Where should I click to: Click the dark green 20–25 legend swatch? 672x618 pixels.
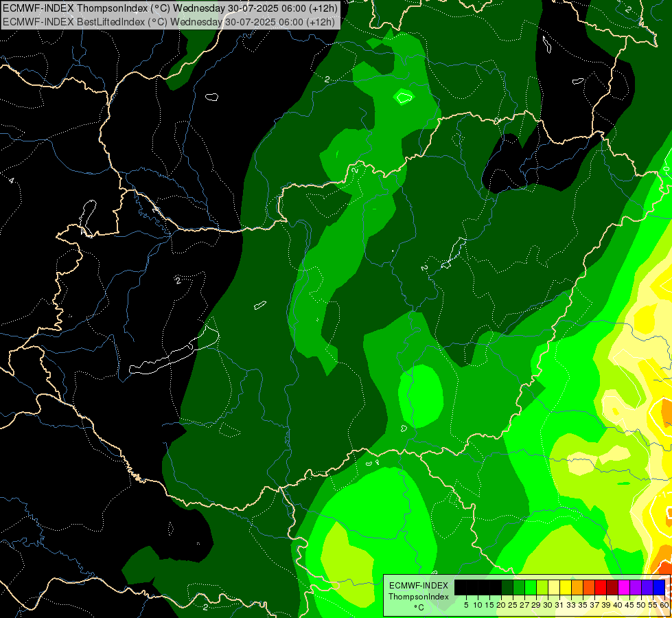pyautogui.click(x=507, y=588)
